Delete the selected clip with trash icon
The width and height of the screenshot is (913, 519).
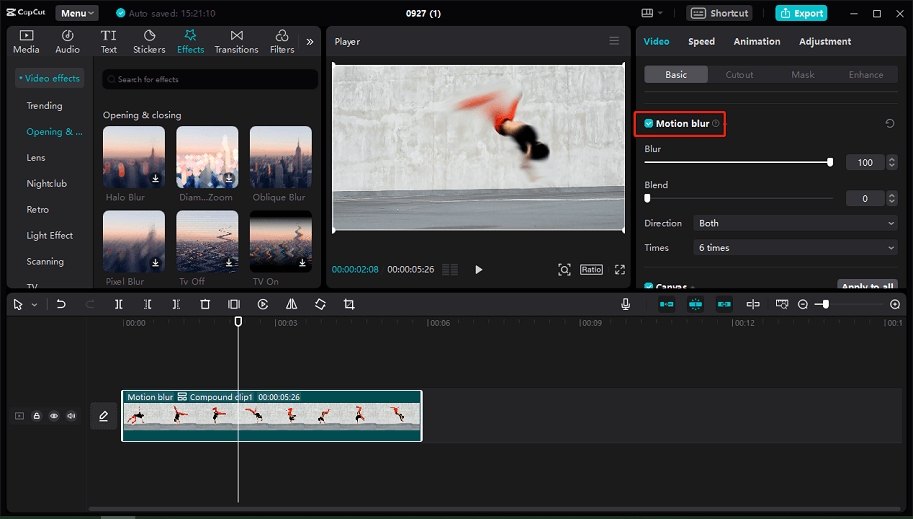(x=205, y=304)
